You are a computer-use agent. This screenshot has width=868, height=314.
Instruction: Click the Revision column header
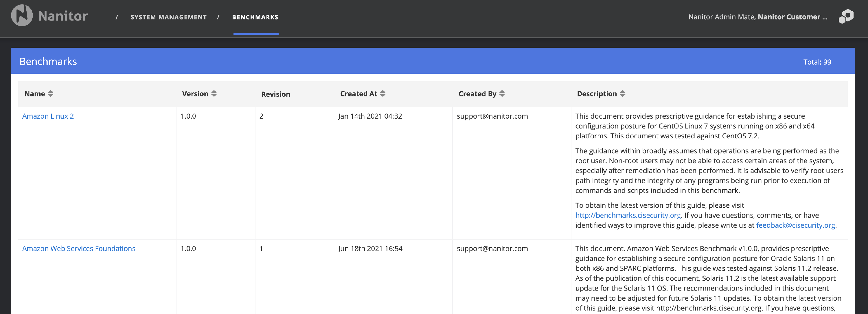(275, 94)
